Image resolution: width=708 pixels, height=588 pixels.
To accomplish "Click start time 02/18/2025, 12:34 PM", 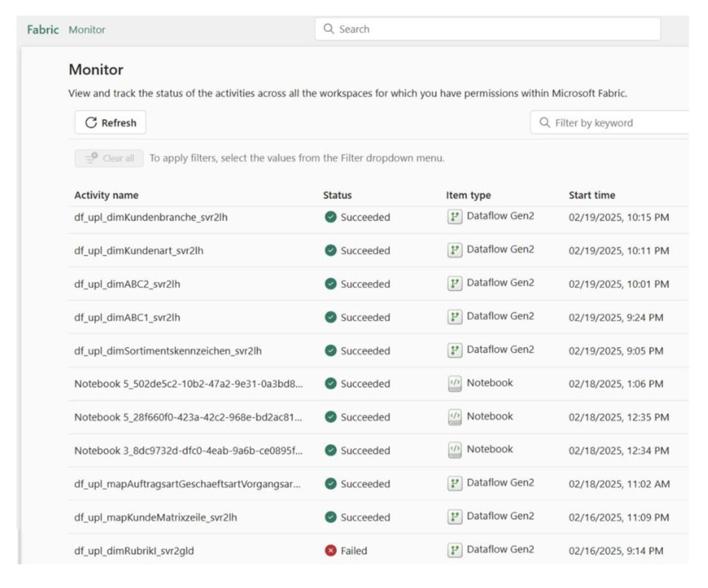I will coord(619,450).
